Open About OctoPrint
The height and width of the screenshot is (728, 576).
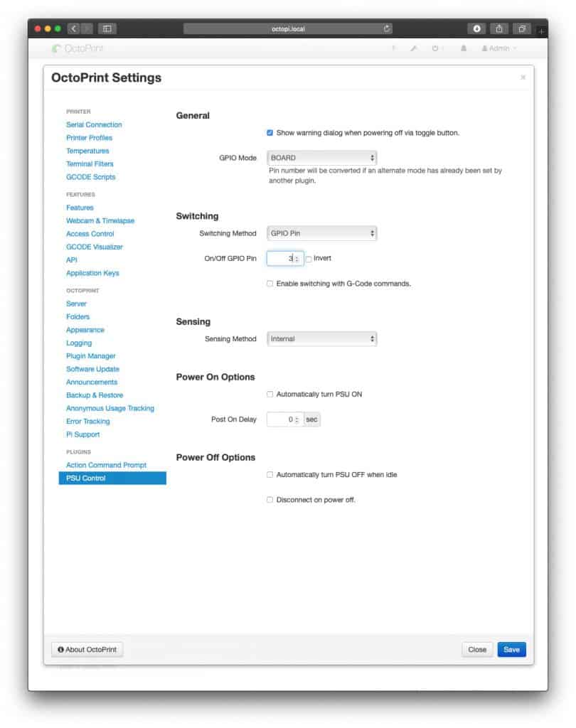click(x=87, y=650)
